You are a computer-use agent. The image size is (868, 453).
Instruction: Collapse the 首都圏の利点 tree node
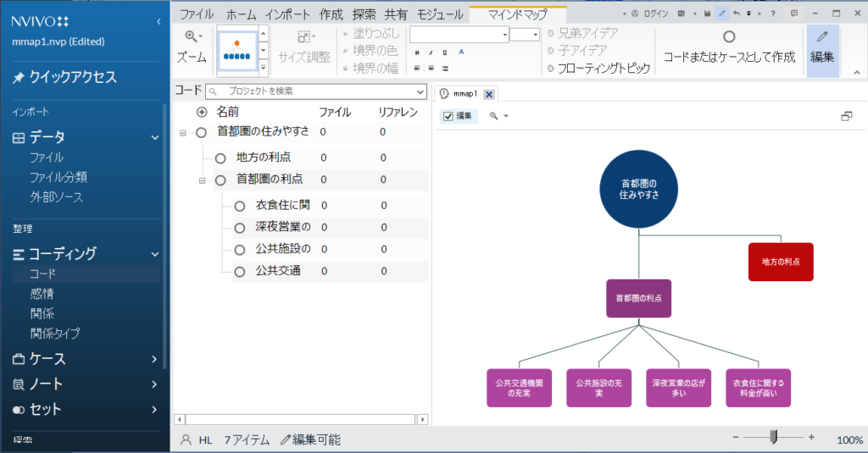tap(202, 180)
